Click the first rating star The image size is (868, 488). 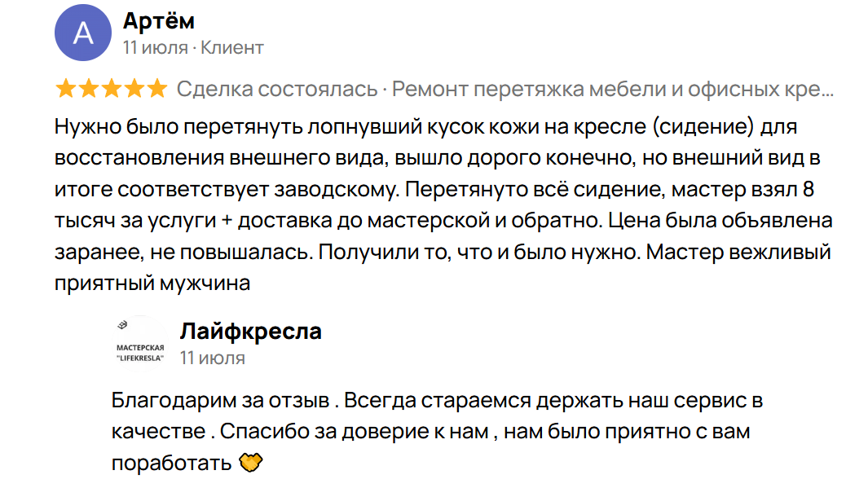click(65, 89)
